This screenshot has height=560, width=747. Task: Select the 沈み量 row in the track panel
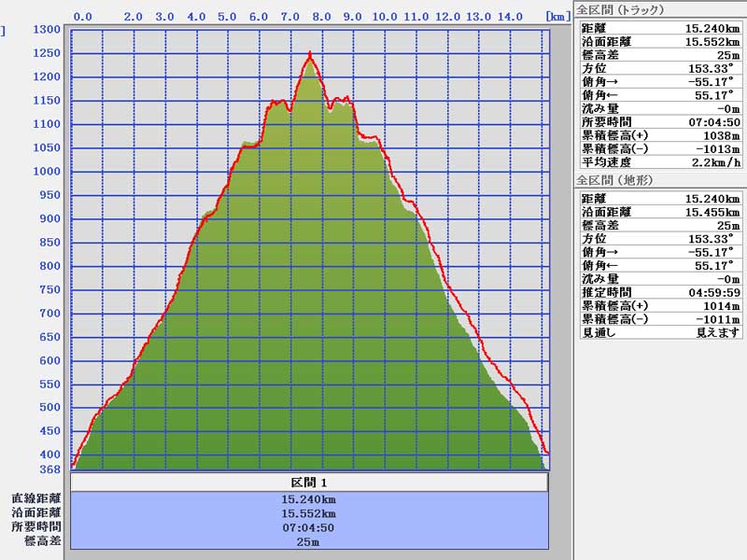[660, 108]
